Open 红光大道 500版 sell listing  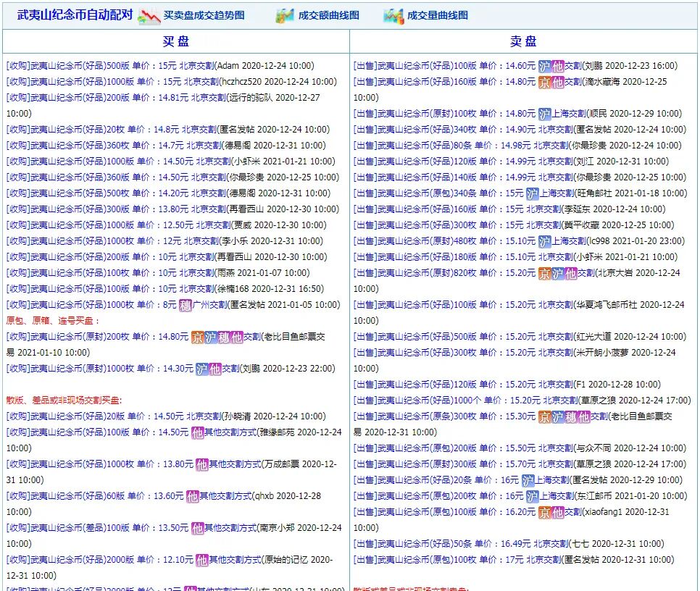click(x=520, y=337)
